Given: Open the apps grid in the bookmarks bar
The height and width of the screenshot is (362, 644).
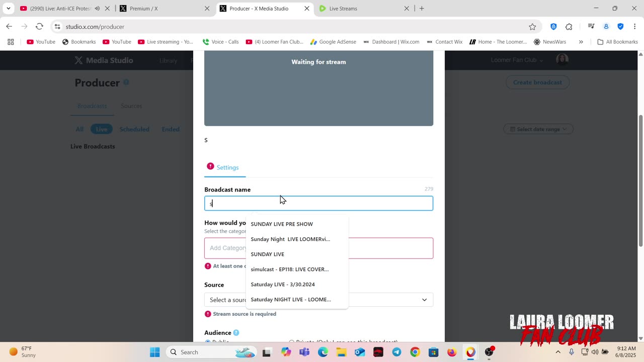Looking at the screenshot, I should (11, 42).
